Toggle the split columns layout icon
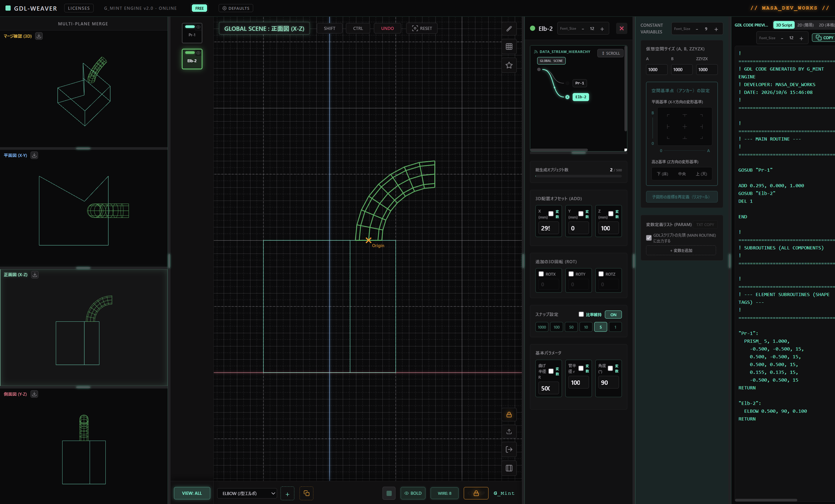The image size is (835, 504). tap(509, 468)
